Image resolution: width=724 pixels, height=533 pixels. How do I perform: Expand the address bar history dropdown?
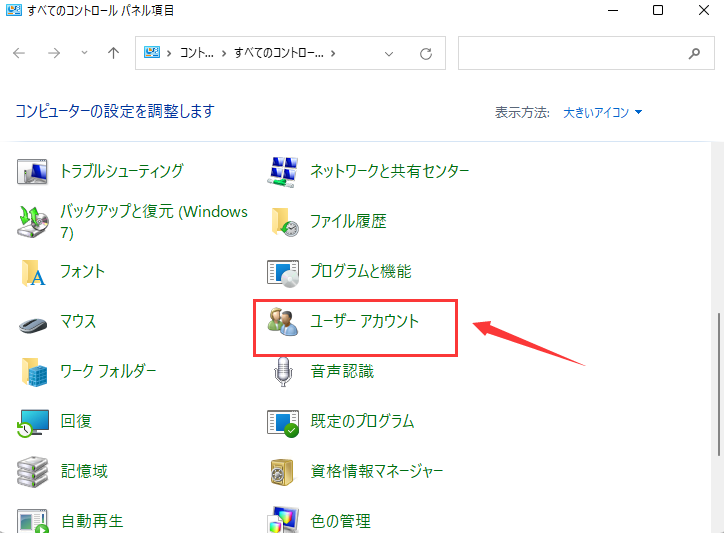click(389, 54)
